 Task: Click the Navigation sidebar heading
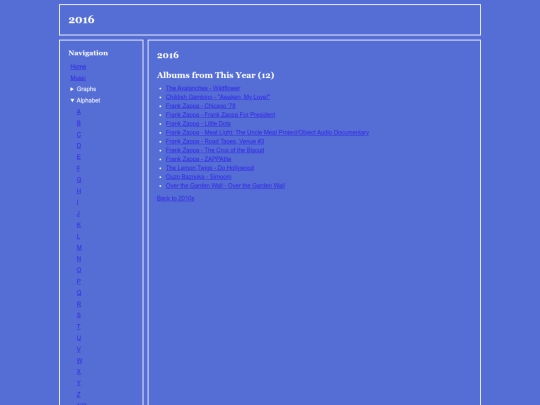tap(88, 53)
